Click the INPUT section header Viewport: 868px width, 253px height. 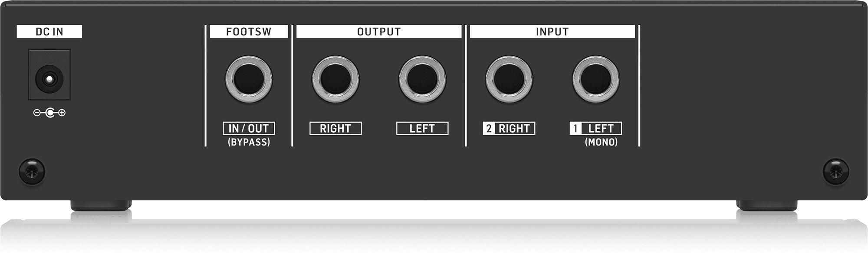pyautogui.click(x=552, y=32)
